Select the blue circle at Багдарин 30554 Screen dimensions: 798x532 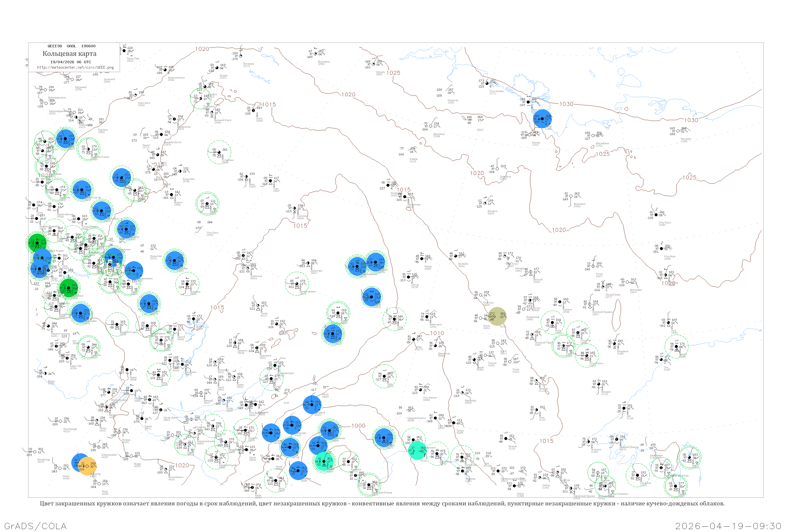coord(312,404)
